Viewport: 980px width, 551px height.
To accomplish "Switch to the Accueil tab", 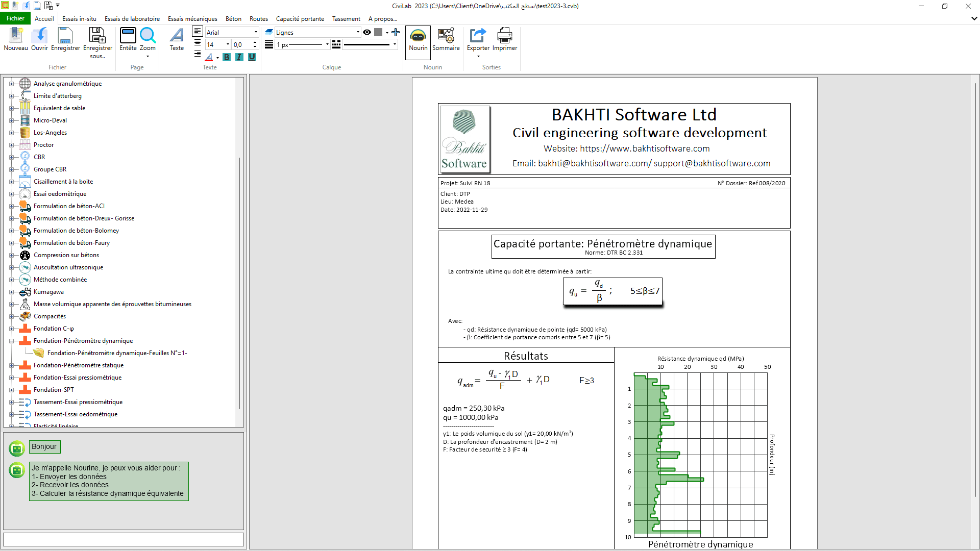I will [x=44, y=19].
